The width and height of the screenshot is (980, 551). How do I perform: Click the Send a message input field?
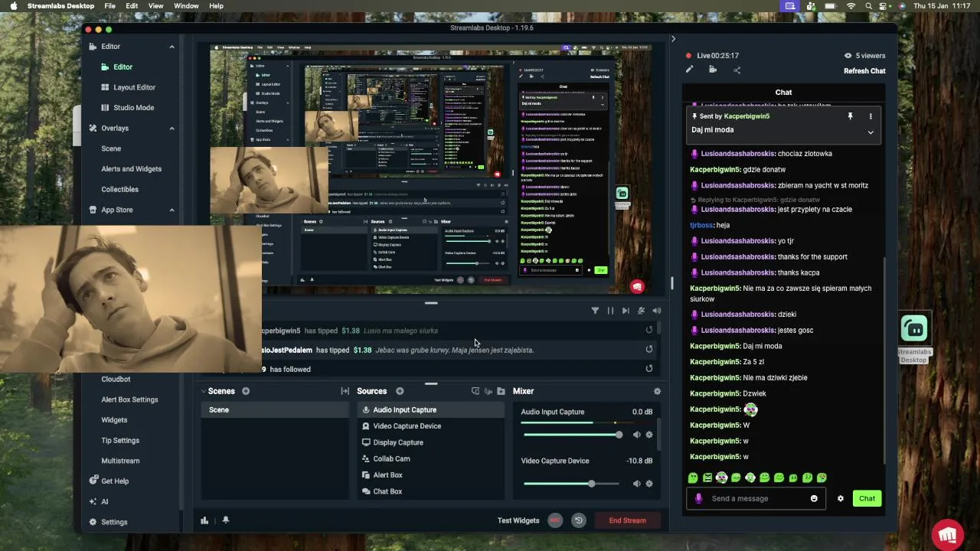click(756, 499)
